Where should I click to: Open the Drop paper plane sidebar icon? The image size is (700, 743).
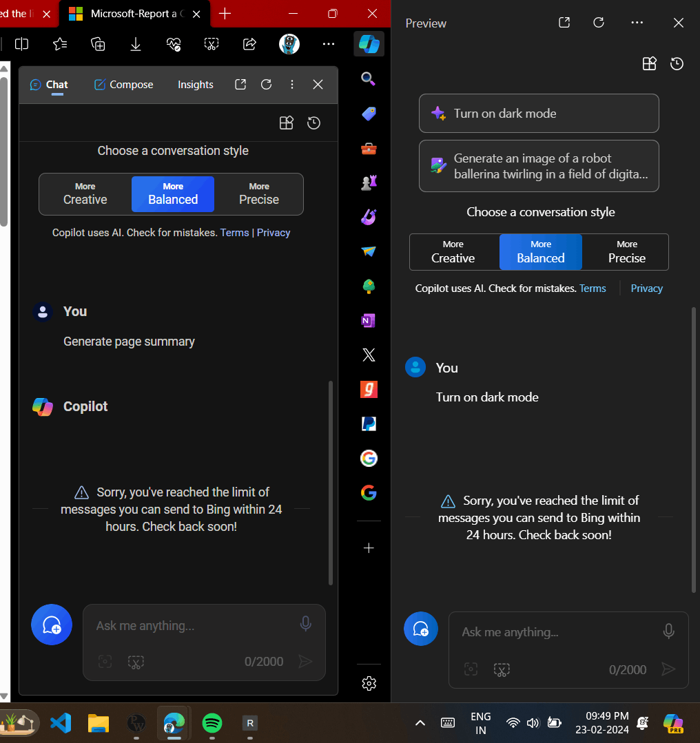369,251
